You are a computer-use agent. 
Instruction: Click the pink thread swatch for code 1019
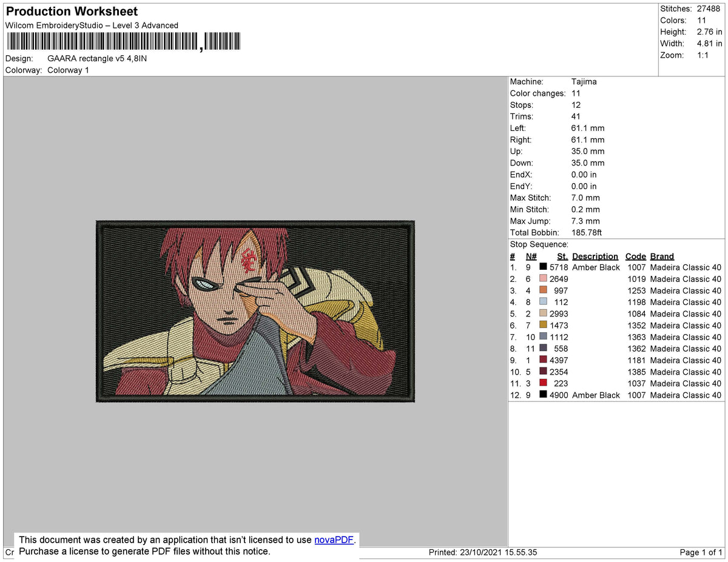coord(542,279)
